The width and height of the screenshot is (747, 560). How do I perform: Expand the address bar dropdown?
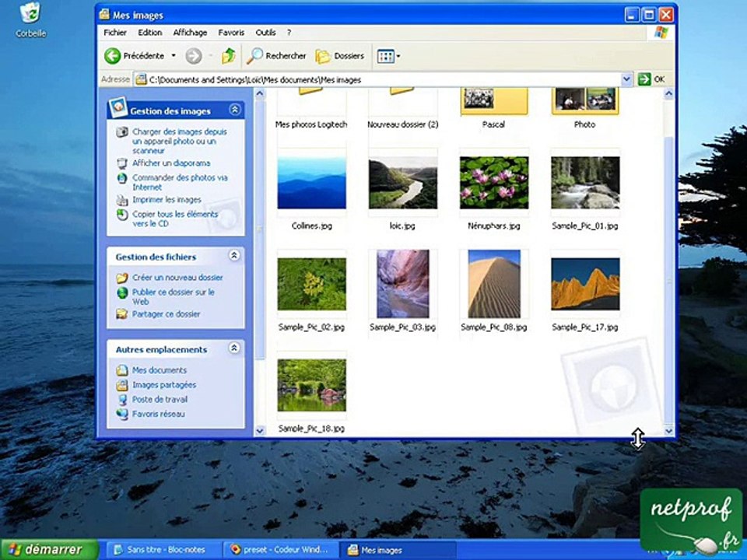click(x=627, y=79)
